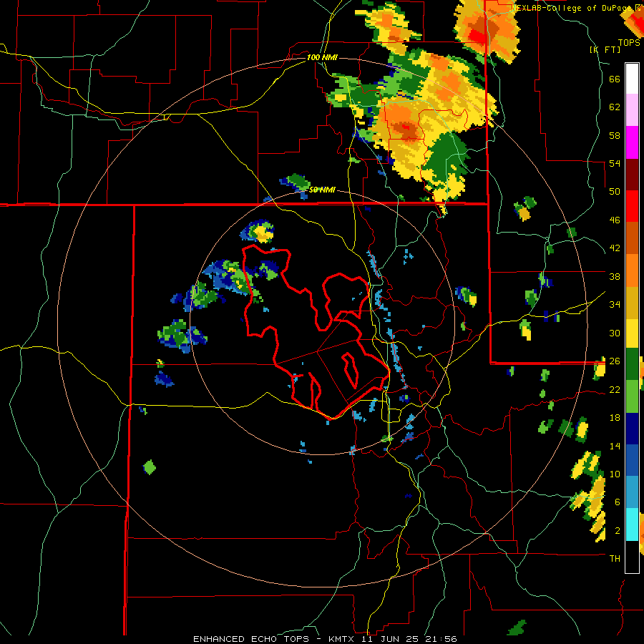Pick the navy legend swatch between 14 and 18
The height and width of the screenshot is (644, 644).
click(632, 429)
